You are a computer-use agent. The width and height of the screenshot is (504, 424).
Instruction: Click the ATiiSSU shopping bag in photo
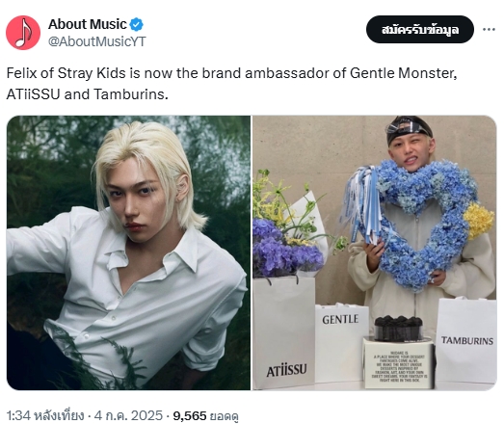(284, 332)
